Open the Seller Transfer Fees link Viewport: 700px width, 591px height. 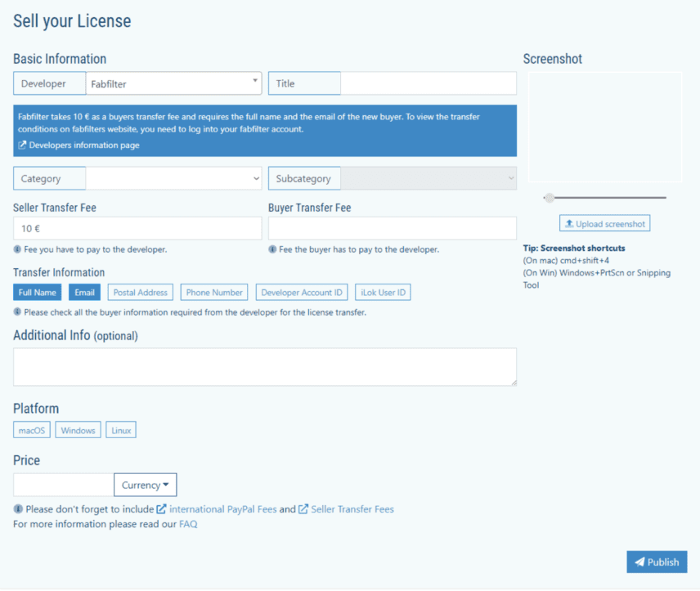[x=352, y=509]
